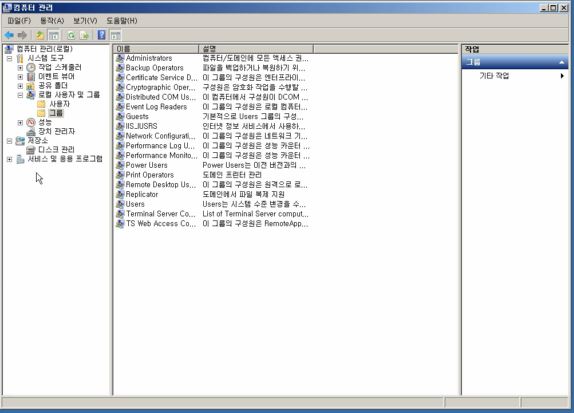Select the Cryptographic Oper... row
Image resolution: width=574 pixels, height=413 pixels.
212,87
